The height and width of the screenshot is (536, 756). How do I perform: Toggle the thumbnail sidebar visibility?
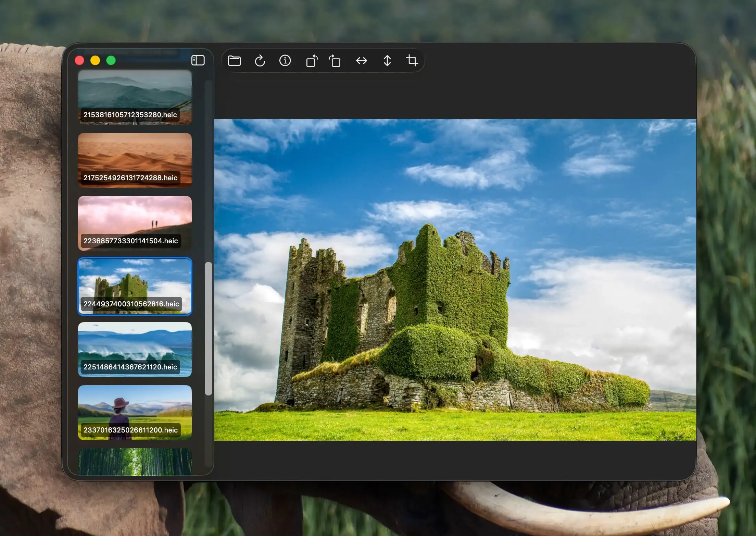(198, 60)
